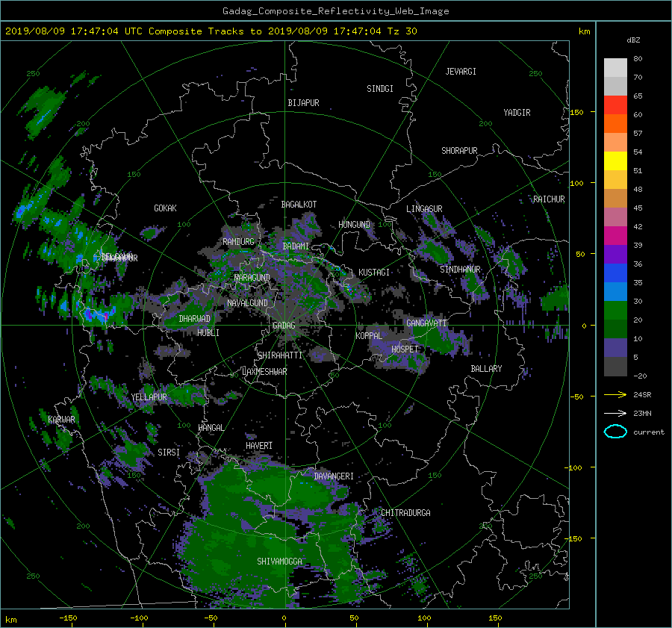This screenshot has width=672, height=628.
Task: Click the LAXMESHWAR city label
Action: click(x=264, y=372)
